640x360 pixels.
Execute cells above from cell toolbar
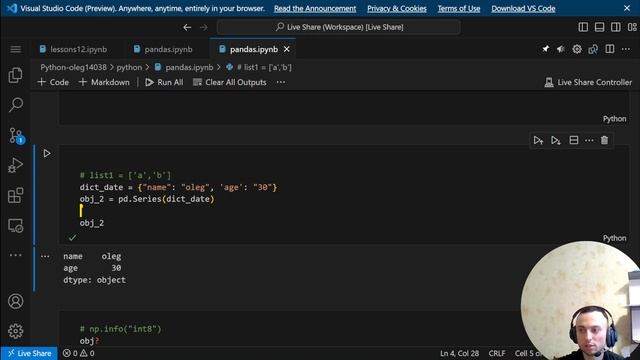coord(538,140)
